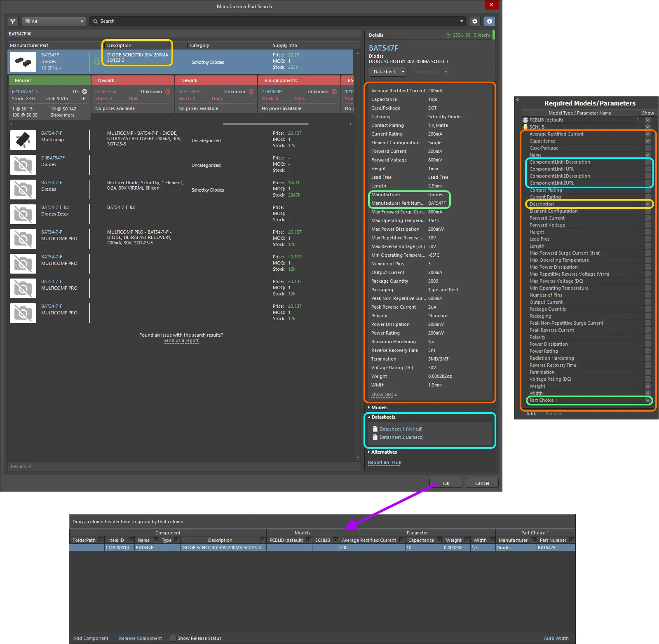Enable Show checkbox for Forward Voltage

pyautogui.click(x=648, y=225)
